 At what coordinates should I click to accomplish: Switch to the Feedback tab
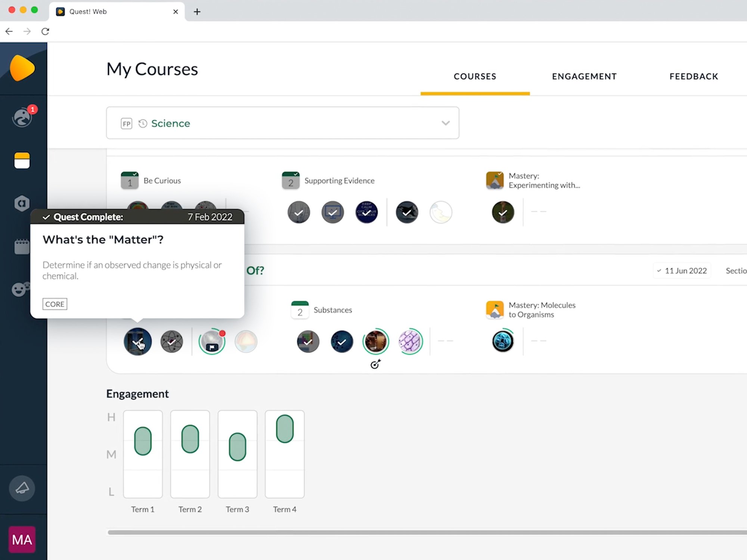(694, 77)
